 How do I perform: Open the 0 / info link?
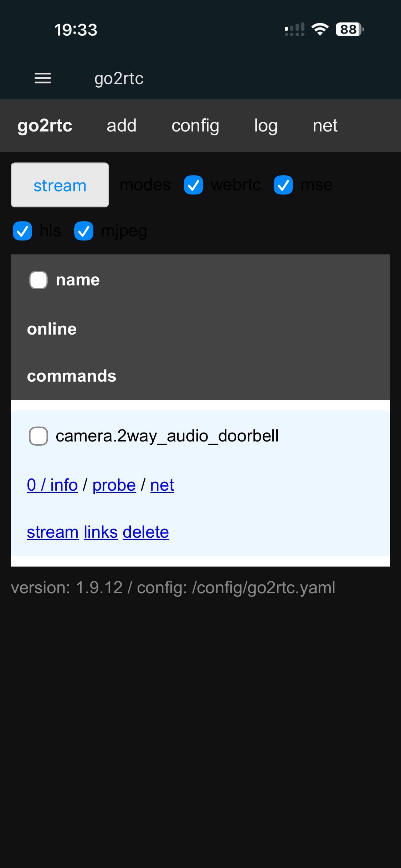click(52, 485)
